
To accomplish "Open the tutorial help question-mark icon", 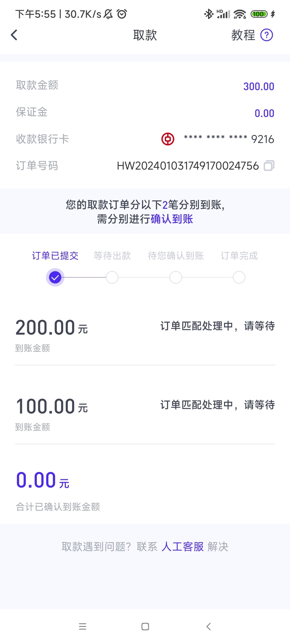I will point(267,35).
